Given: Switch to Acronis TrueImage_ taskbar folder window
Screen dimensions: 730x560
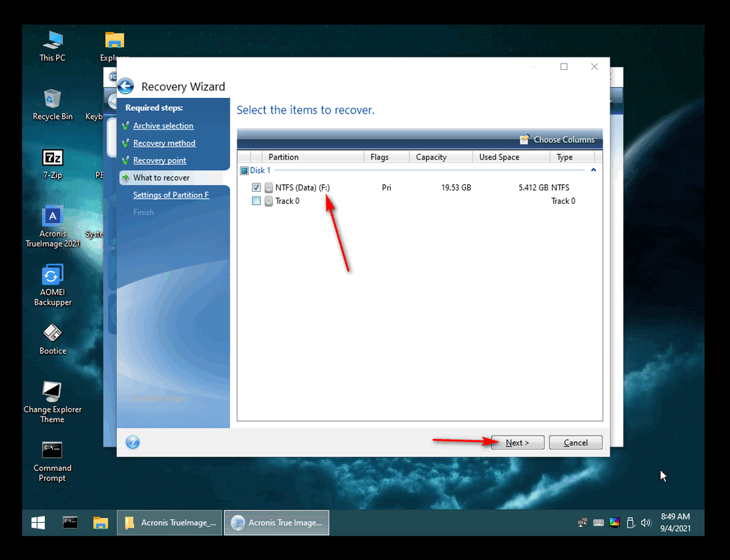Looking at the screenshot, I should (x=170, y=523).
